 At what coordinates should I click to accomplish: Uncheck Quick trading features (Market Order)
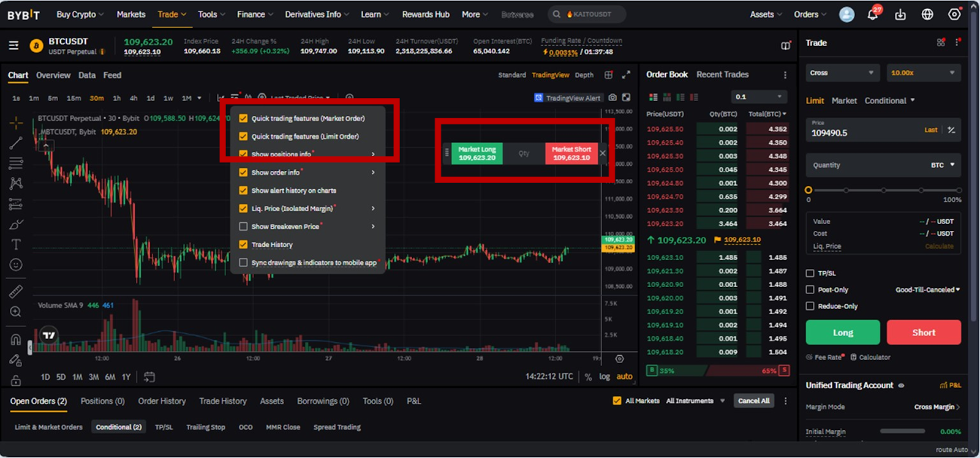(x=243, y=118)
